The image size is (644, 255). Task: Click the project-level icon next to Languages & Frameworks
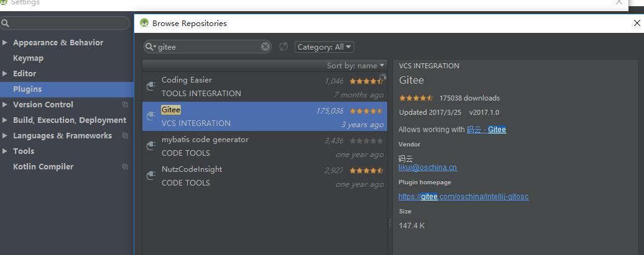pos(126,136)
